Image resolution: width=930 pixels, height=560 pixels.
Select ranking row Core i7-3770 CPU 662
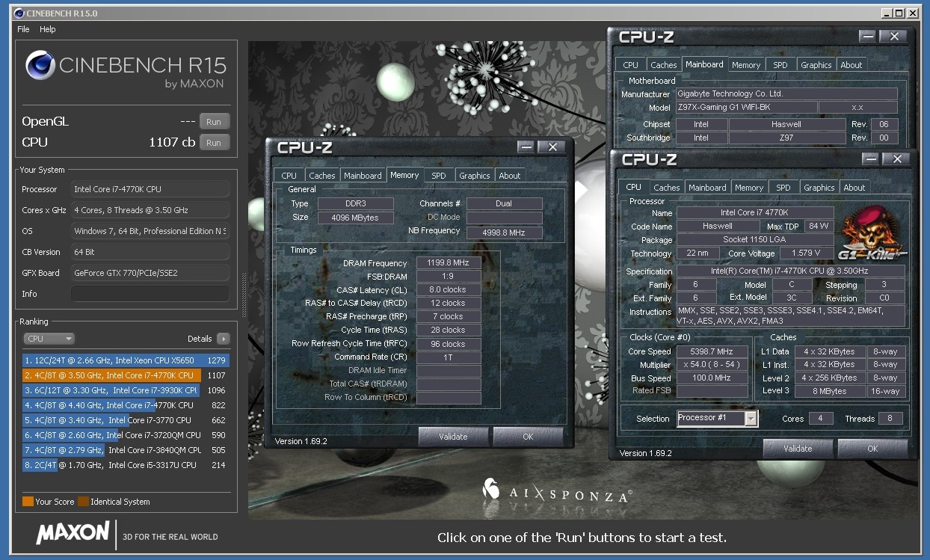(x=125, y=420)
